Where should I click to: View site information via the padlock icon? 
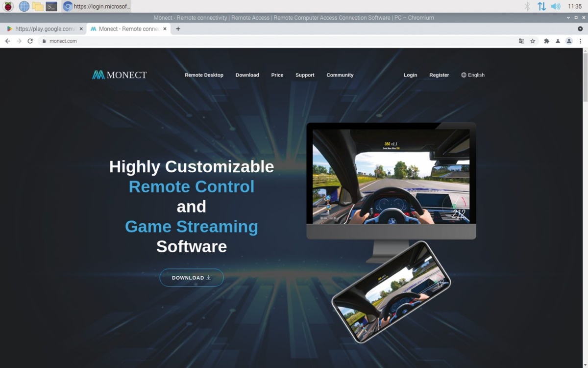[44, 41]
